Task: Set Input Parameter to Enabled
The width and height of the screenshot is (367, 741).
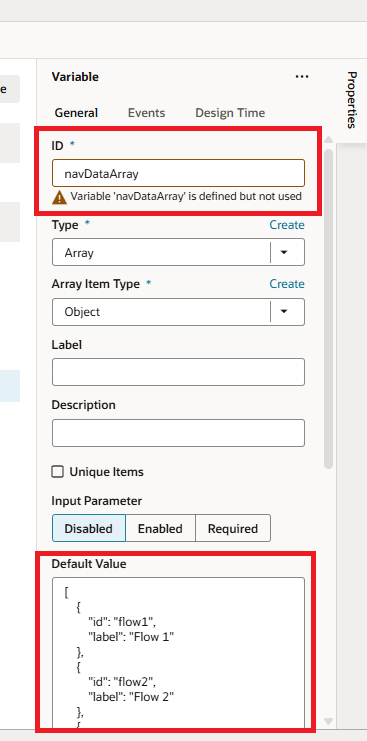Action: click(160, 528)
